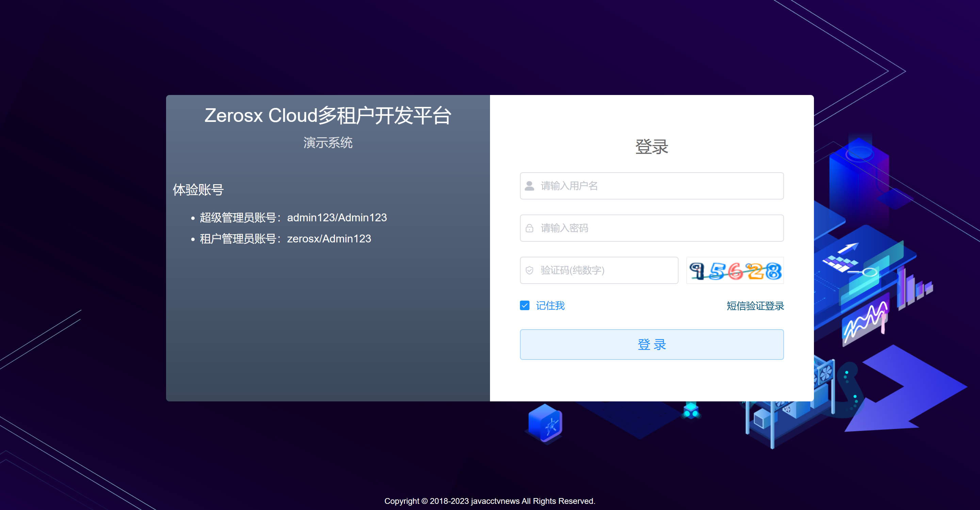Click the 超级管理员账号 admin123 credentials line
980x510 pixels.
(x=293, y=218)
